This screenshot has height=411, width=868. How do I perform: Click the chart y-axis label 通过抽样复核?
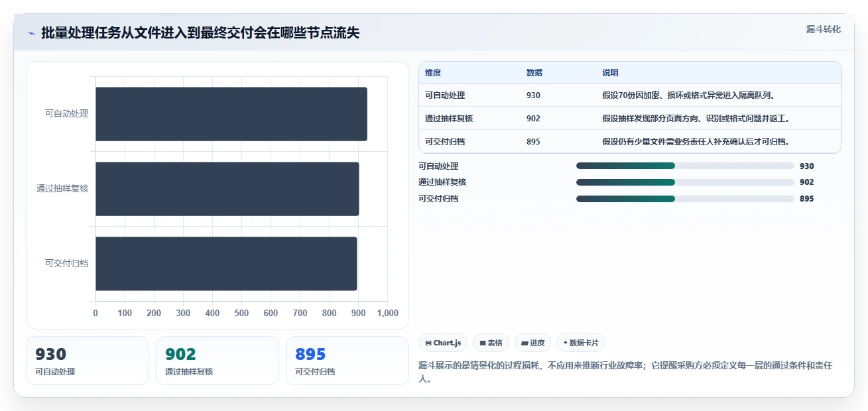pos(62,188)
